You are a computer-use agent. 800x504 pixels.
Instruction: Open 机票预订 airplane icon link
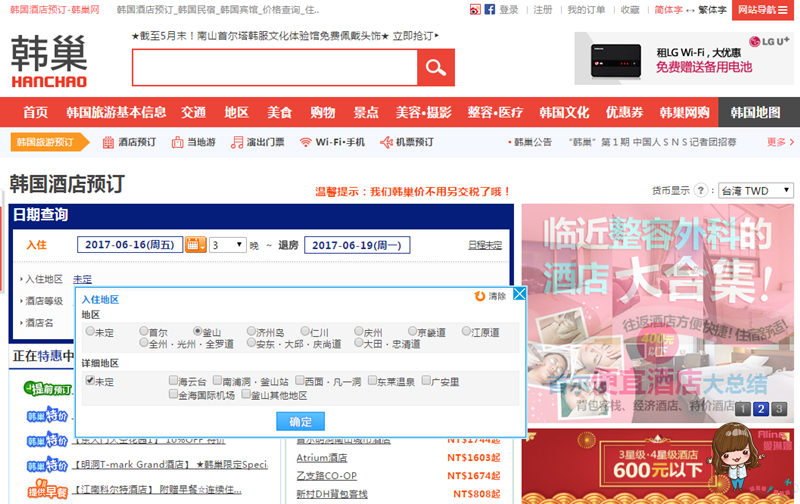386,142
